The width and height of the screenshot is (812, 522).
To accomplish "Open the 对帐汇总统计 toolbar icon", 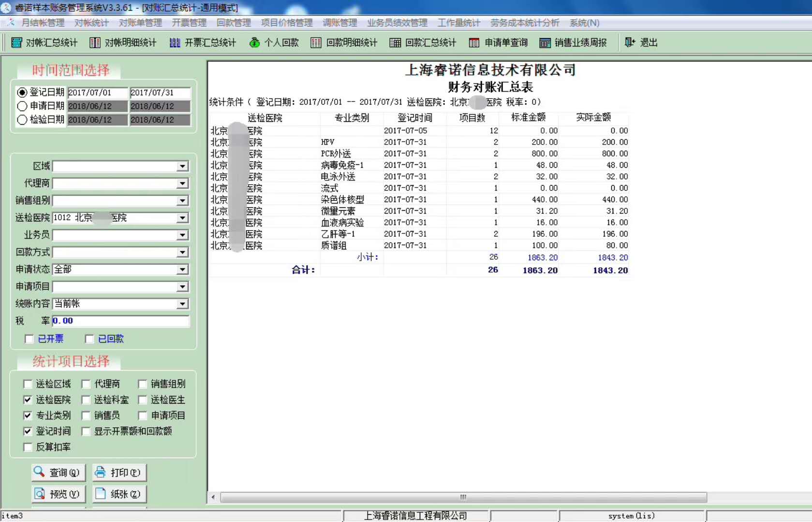I will click(17, 43).
